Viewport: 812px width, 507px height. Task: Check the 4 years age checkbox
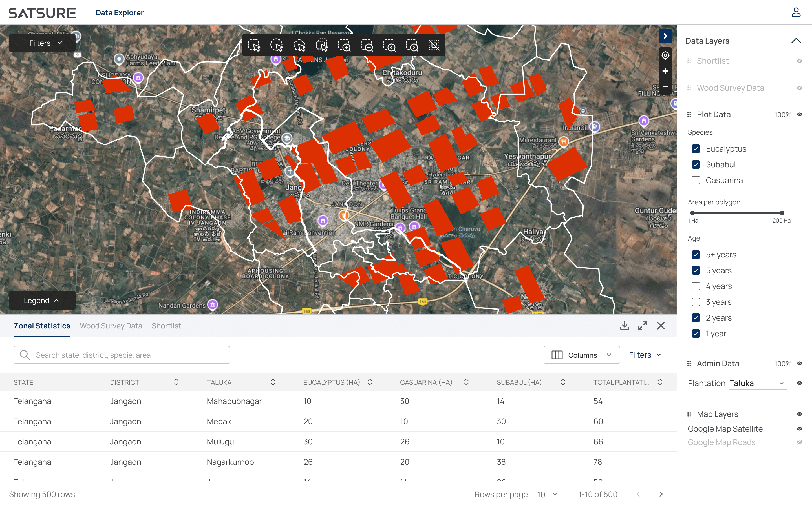tap(696, 286)
